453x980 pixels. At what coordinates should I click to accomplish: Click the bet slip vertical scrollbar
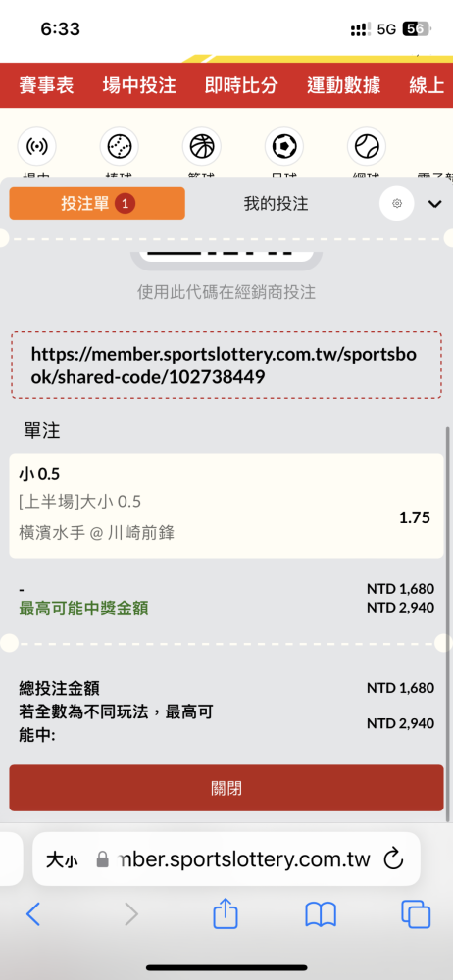[447, 623]
